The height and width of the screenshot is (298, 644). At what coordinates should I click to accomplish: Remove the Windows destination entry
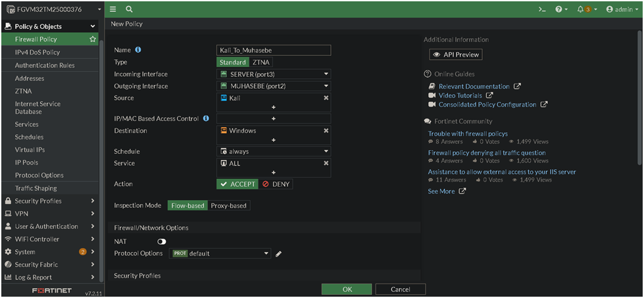click(x=326, y=130)
